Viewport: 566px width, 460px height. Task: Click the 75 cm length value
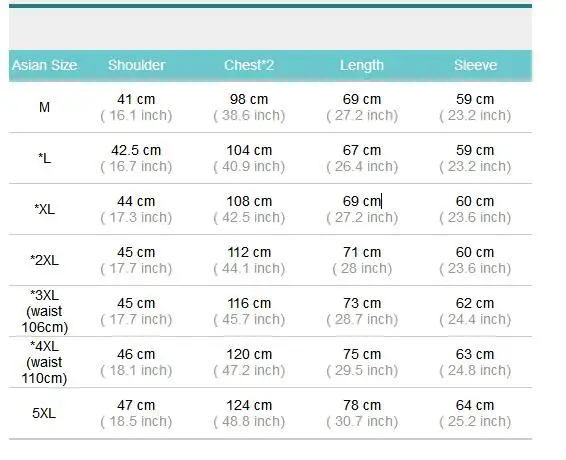[x=362, y=354]
